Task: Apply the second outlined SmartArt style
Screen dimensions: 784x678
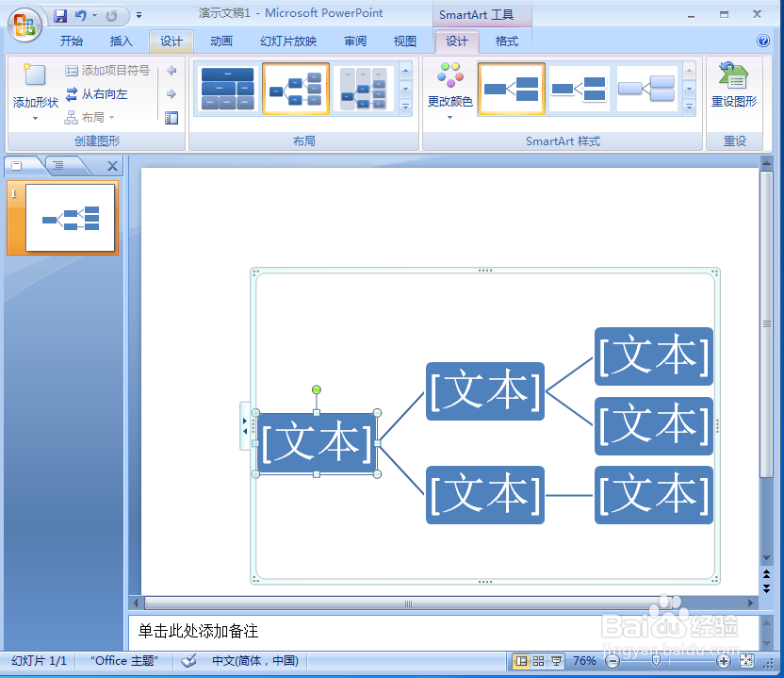Action: point(579,89)
